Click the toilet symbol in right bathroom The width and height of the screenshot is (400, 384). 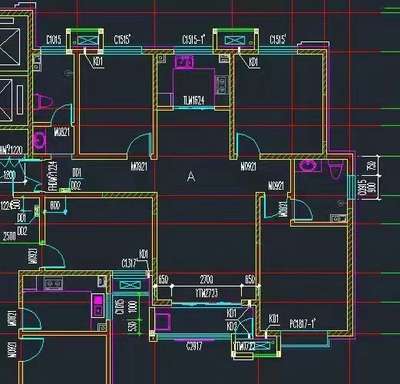pos(335,169)
